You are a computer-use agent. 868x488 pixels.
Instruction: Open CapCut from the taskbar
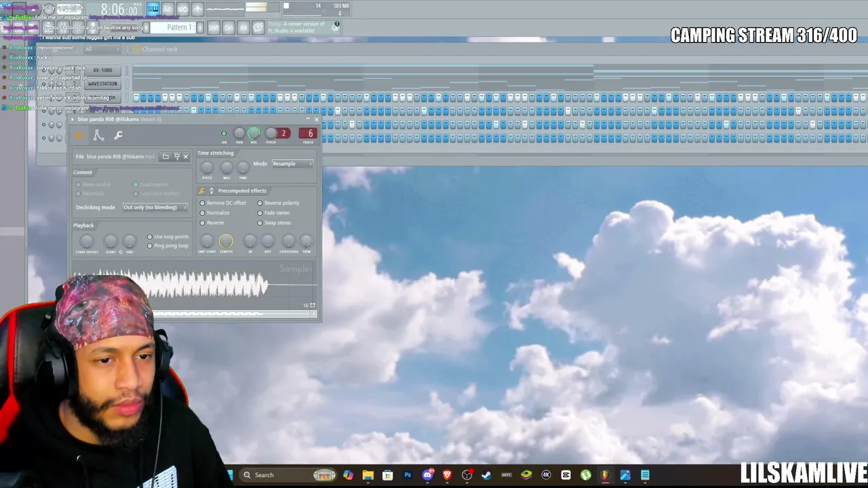(x=566, y=475)
